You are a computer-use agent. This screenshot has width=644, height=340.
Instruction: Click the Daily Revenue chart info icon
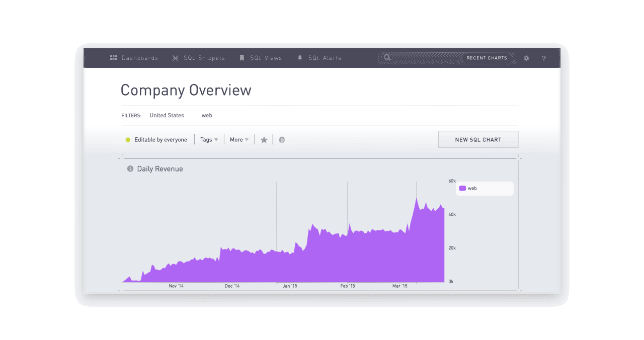tap(130, 169)
